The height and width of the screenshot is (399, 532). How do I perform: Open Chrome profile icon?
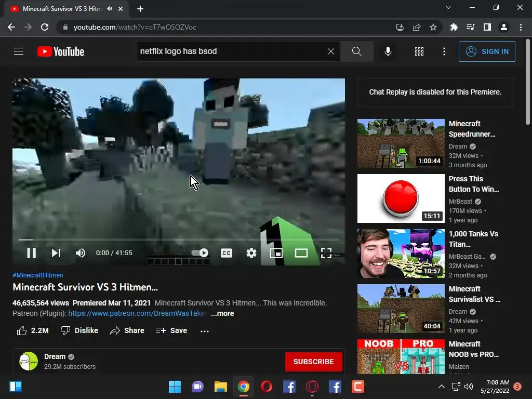pyautogui.click(x=504, y=27)
